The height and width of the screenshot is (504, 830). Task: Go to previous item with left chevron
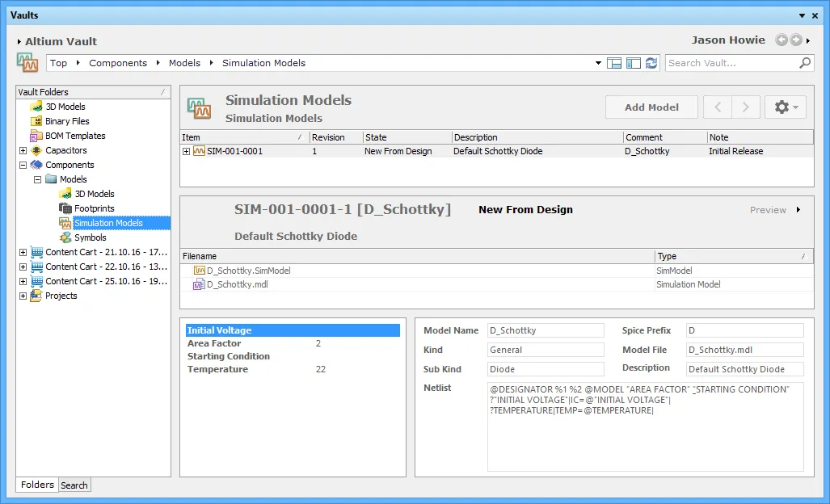point(718,107)
